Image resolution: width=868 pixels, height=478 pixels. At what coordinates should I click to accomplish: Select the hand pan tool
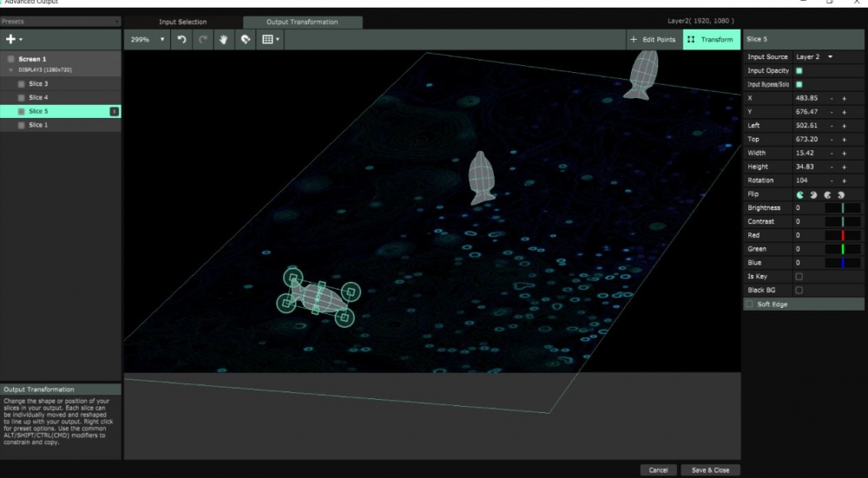click(224, 40)
